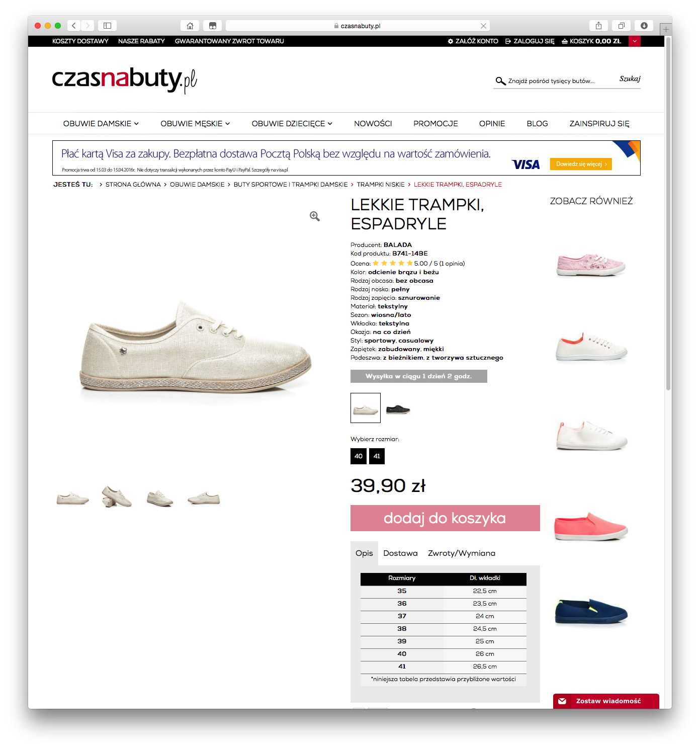Click the product search input field

pos(561,81)
